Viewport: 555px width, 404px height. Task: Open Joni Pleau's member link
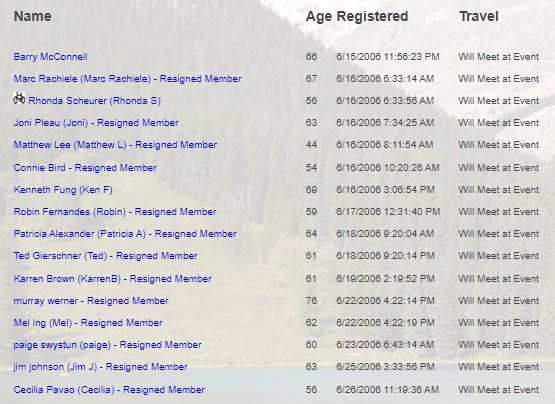pos(96,123)
